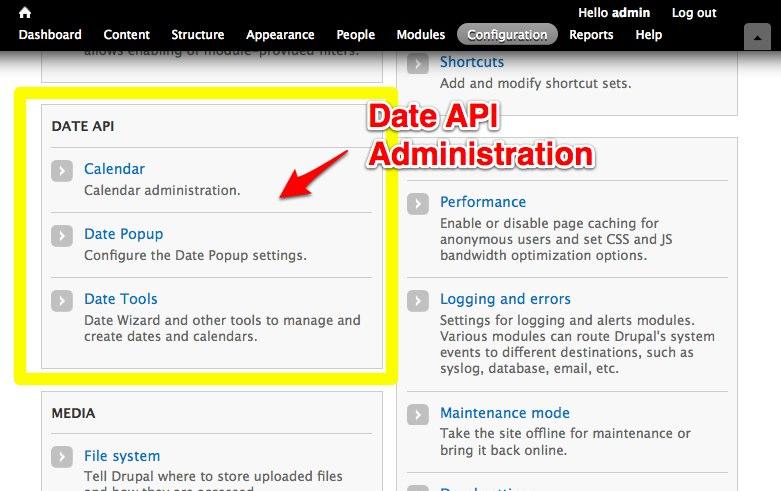Screen dimensions: 781x491
Task: Open the Calendar administration link
Action: pos(114,169)
